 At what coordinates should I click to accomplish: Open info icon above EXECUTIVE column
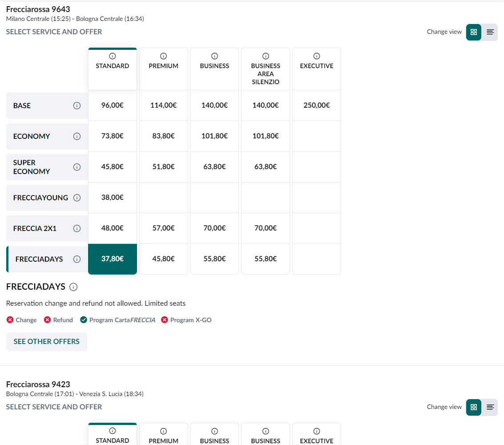(317, 56)
